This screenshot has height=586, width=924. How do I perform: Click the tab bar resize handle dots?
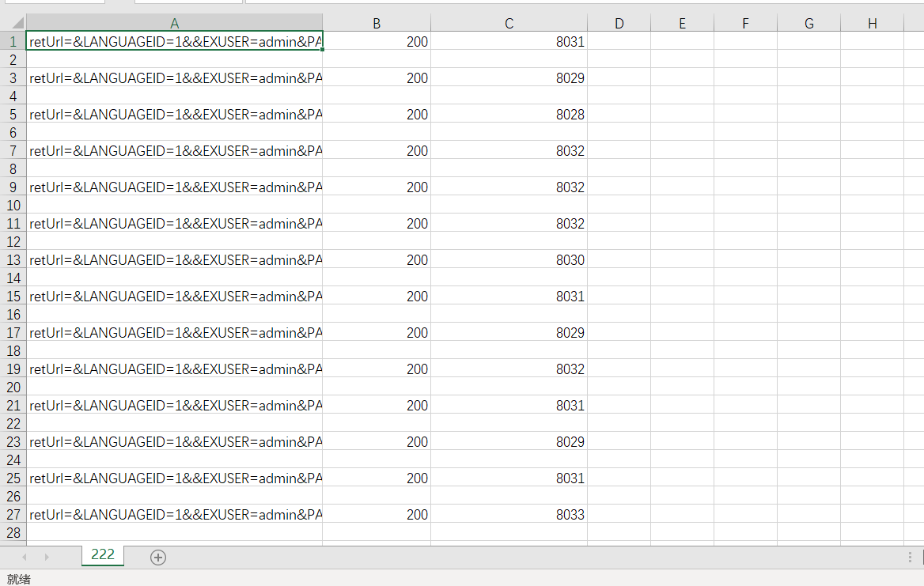[x=910, y=558]
